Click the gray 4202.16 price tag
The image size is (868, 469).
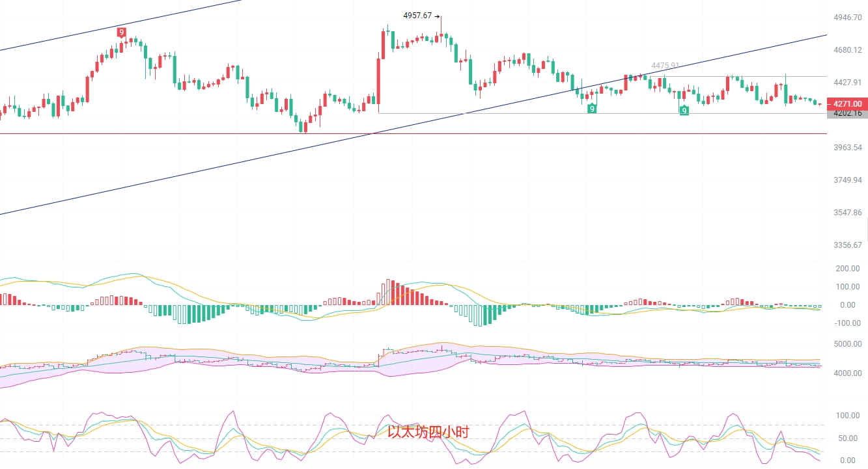pos(847,113)
